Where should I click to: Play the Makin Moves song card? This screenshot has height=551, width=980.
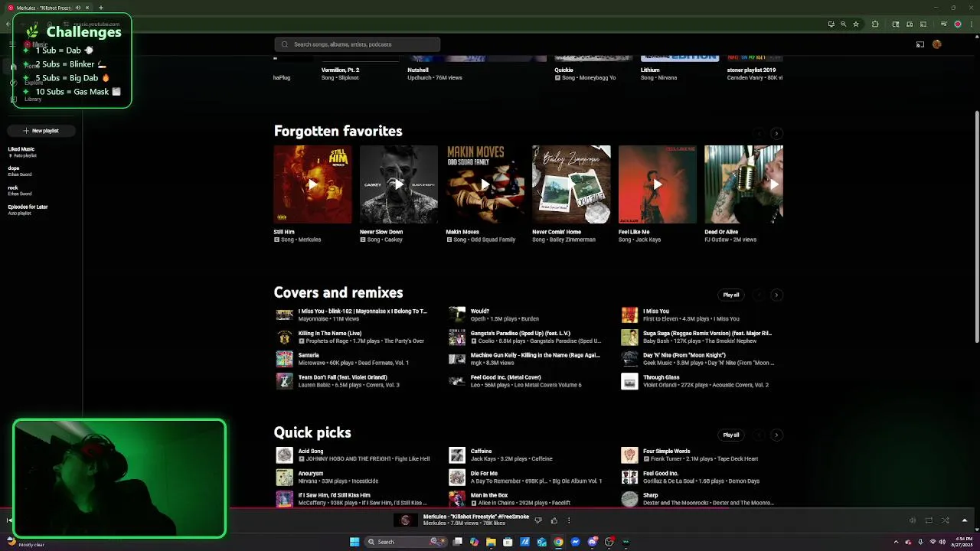click(485, 184)
